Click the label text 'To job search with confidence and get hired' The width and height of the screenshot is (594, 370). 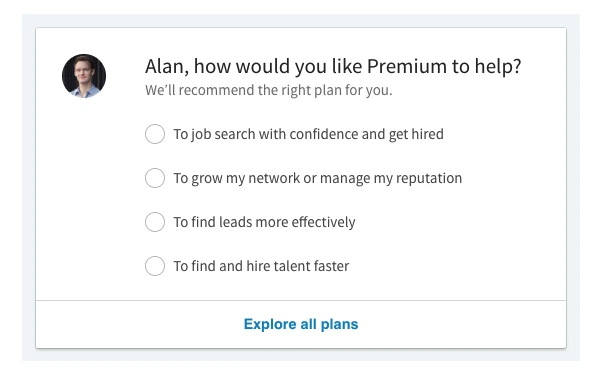tap(308, 134)
